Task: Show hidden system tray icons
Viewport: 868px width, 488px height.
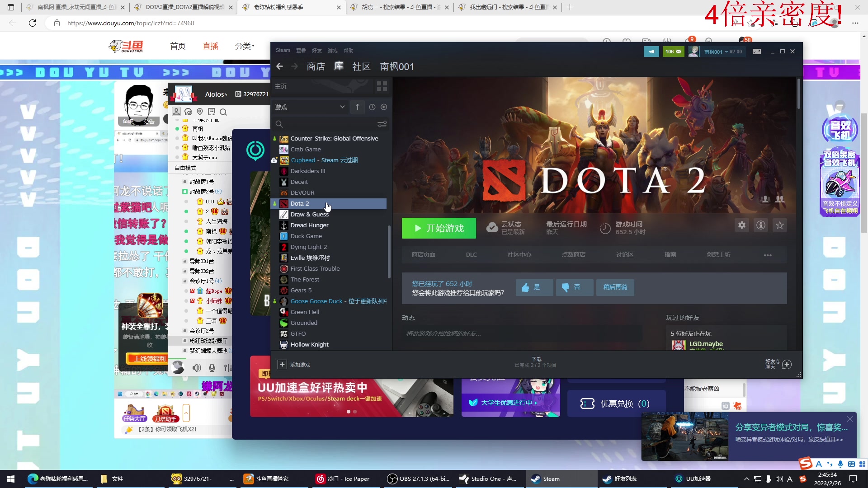Action: click(x=746, y=479)
